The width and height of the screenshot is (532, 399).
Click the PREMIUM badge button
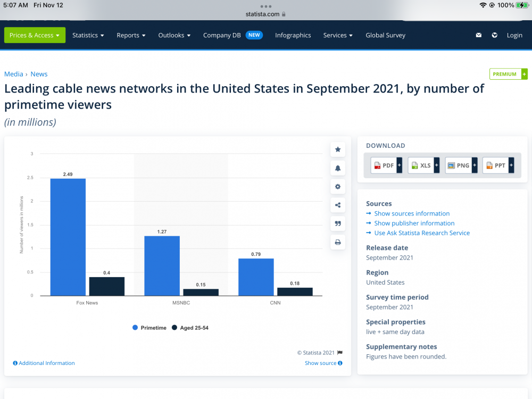[x=508, y=74]
